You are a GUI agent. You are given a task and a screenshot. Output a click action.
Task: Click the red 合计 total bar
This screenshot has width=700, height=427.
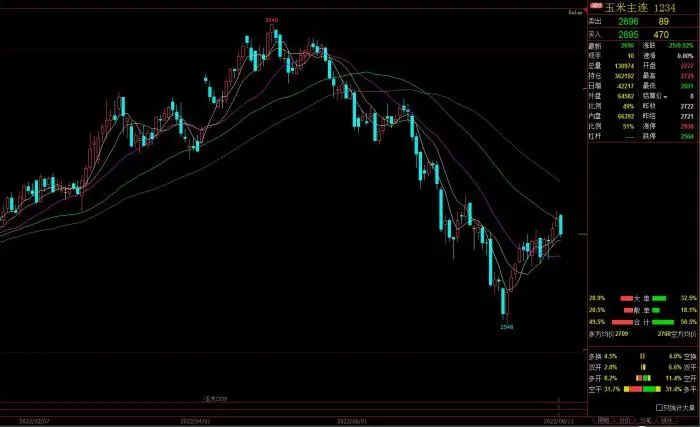[x=623, y=322]
